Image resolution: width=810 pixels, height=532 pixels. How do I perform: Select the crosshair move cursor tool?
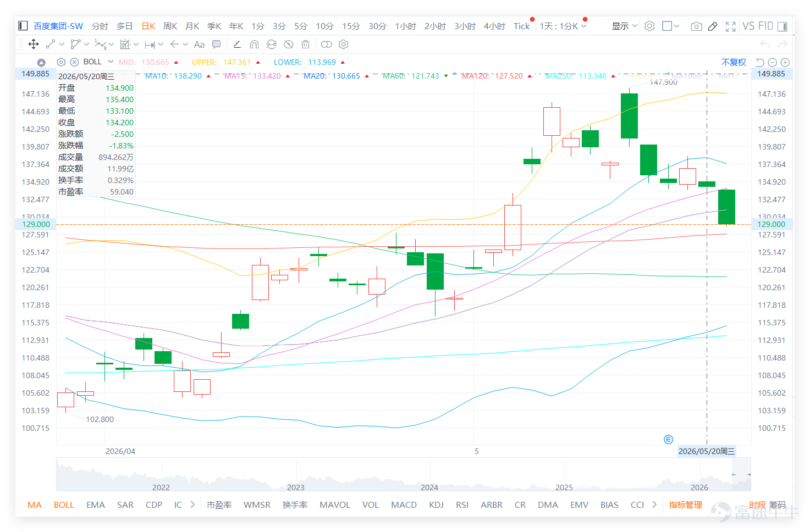pos(33,45)
